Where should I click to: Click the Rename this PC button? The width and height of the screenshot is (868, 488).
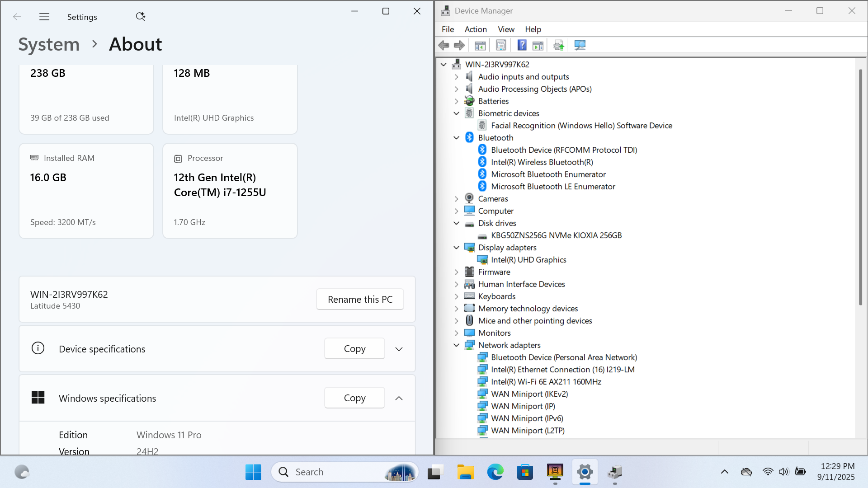click(x=360, y=299)
